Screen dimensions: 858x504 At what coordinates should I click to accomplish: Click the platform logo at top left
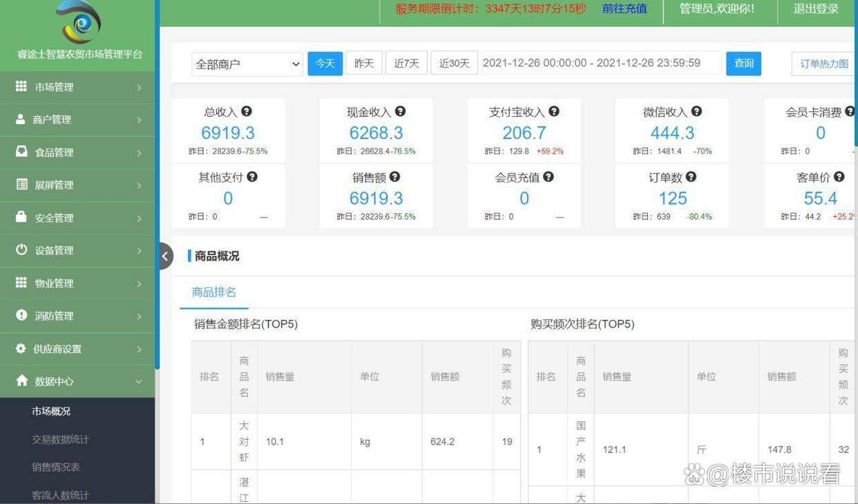[78, 22]
